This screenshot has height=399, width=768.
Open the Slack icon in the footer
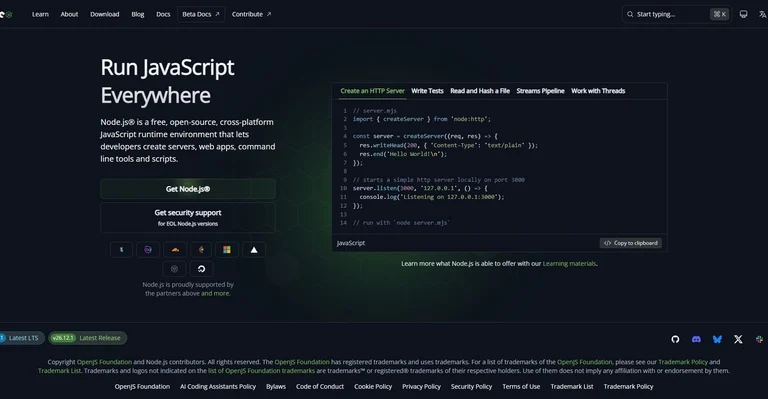[x=759, y=339]
